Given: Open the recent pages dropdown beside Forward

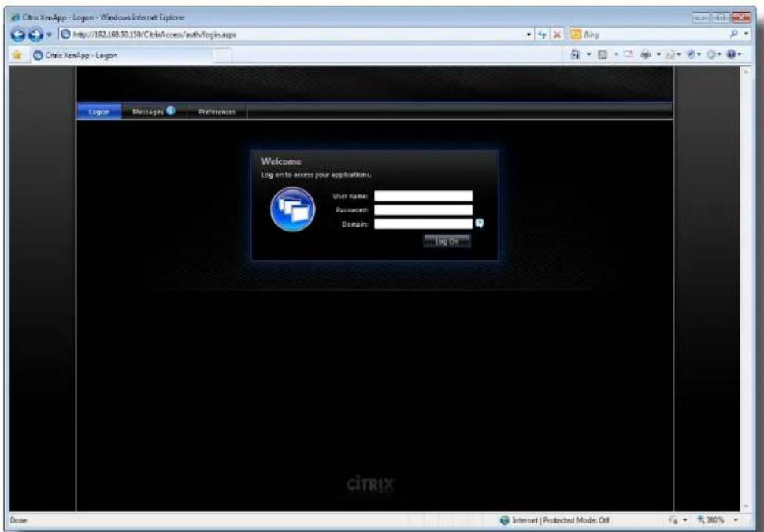Looking at the screenshot, I should pyautogui.click(x=49, y=35).
